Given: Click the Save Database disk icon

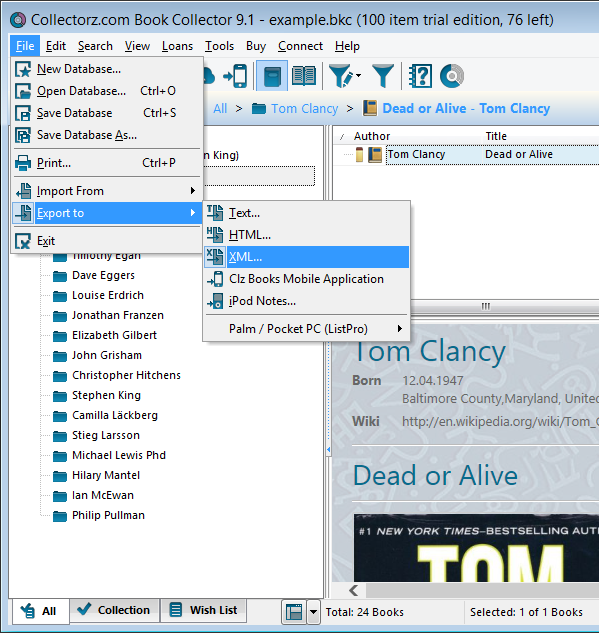Looking at the screenshot, I should pos(23,113).
